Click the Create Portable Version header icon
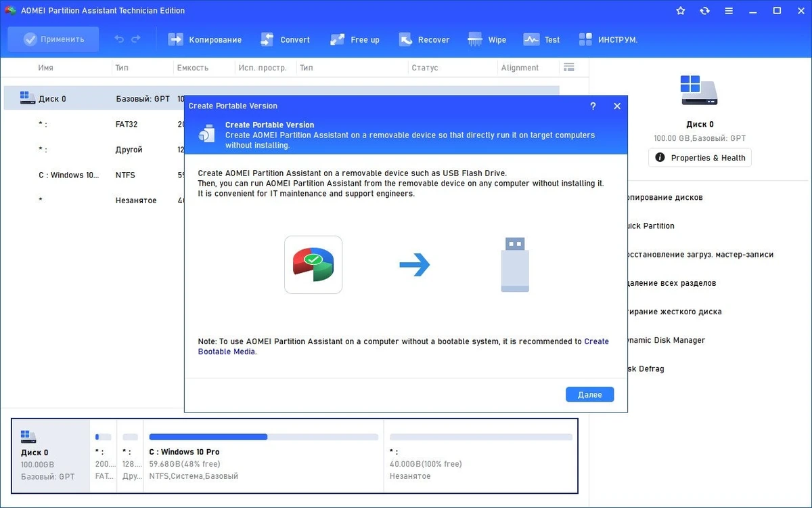This screenshot has height=508, width=812. [x=206, y=133]
